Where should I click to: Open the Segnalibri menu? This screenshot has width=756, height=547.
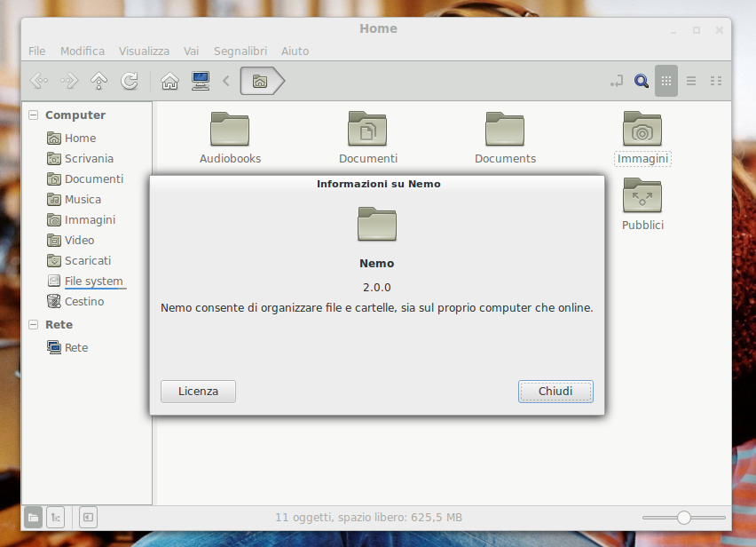pos(240,52)
